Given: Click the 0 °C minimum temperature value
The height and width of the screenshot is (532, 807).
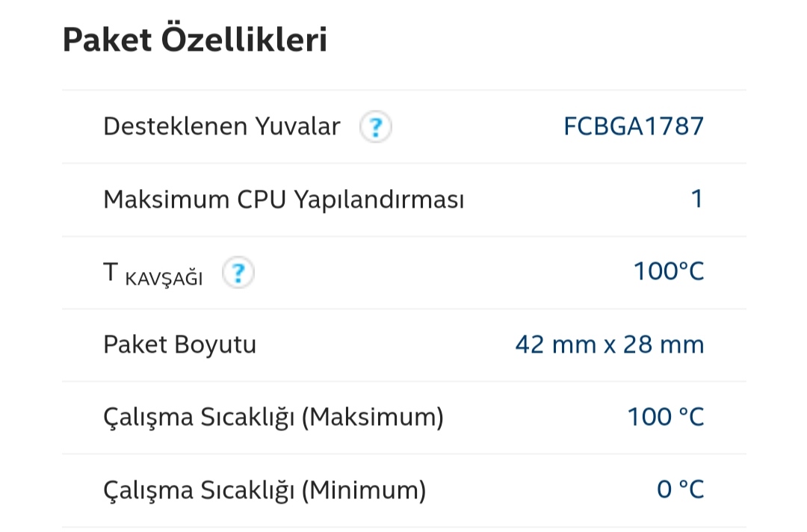Looking at the screenshot, I should point(681,490).
